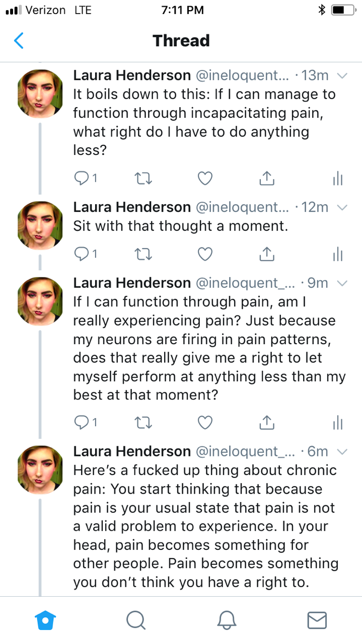View analytics for 'Sit with that thought' tweet
The width and height of the screenshot is (362, 644).
click(337, 255)
